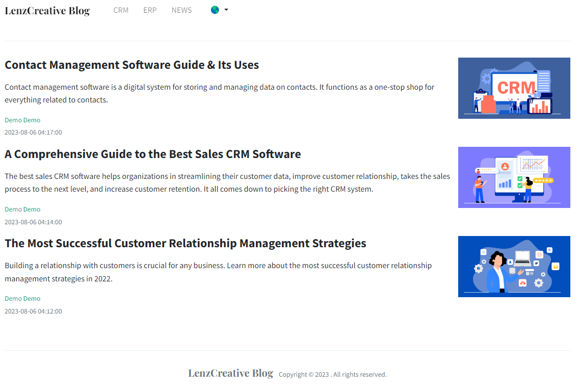Click the purple sales dashboard thumbnail

514,177
